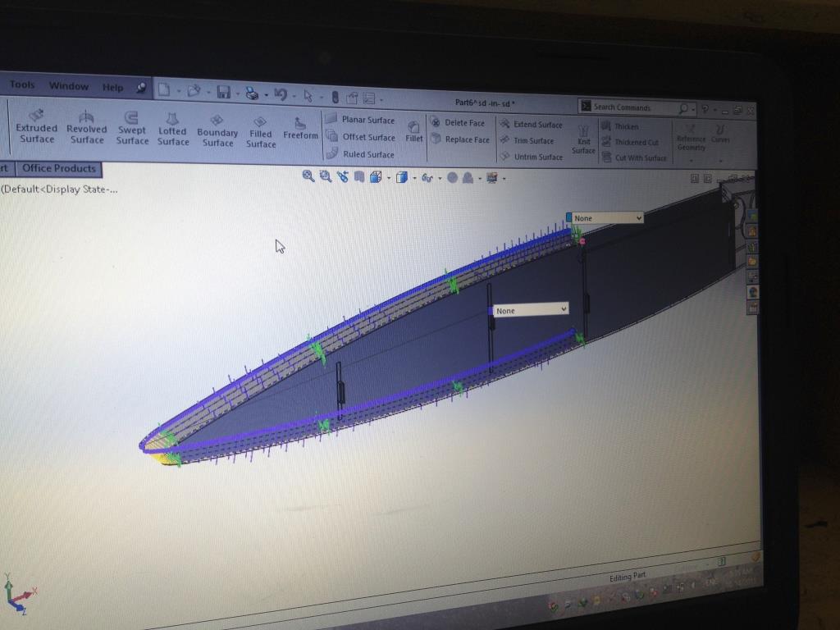
Task: Choose the Swept Surface tool
Action: point(132,129)
